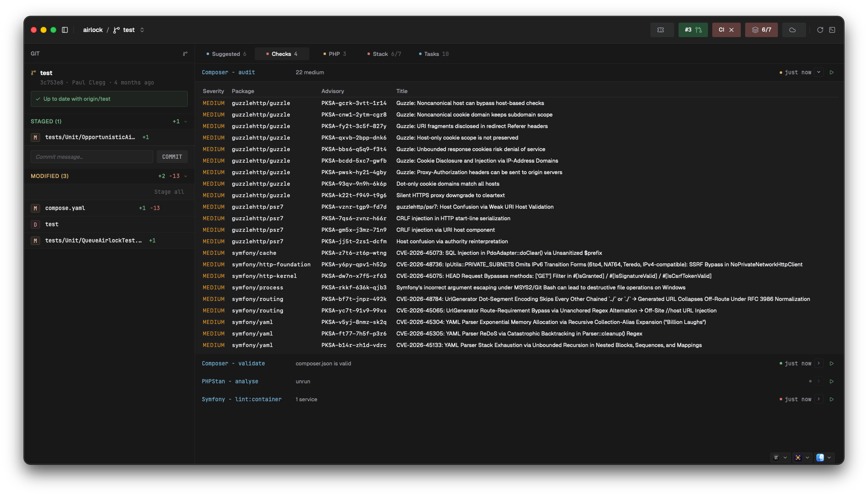Focus the Commit message input field
Screen dimensions: 868x496
coord(92,157)
